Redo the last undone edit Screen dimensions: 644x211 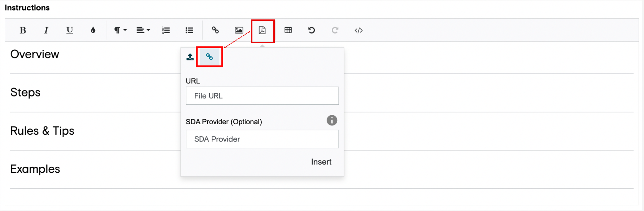tap(335, 30)
